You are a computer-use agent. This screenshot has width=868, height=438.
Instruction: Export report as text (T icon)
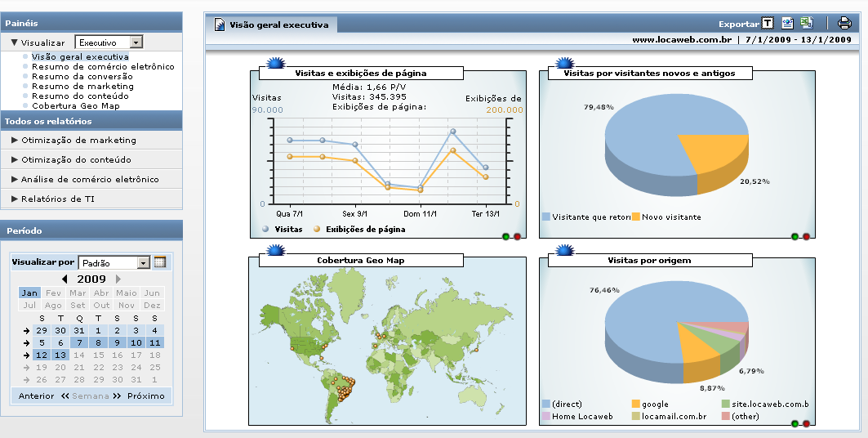click(768, 23)
